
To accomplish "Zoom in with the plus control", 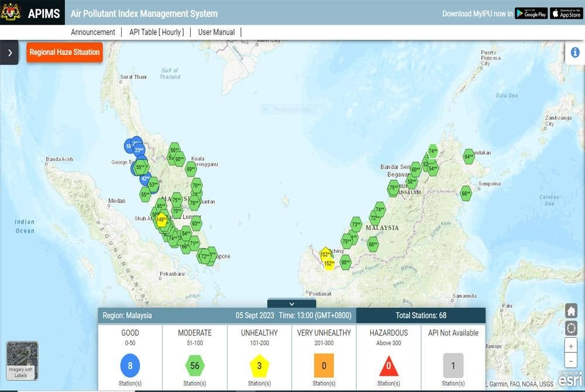I will point(572,345).
